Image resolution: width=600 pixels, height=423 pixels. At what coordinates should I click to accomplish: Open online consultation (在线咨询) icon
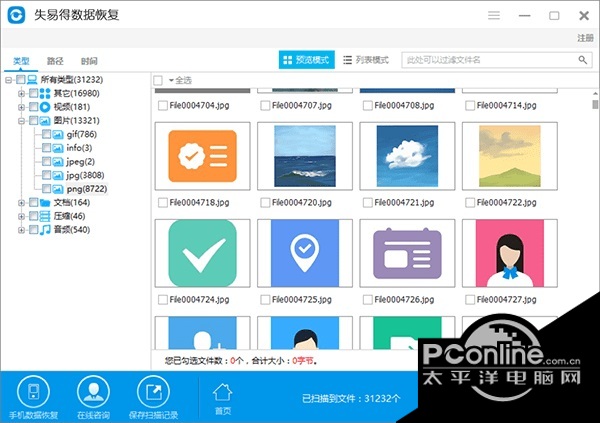93,392
